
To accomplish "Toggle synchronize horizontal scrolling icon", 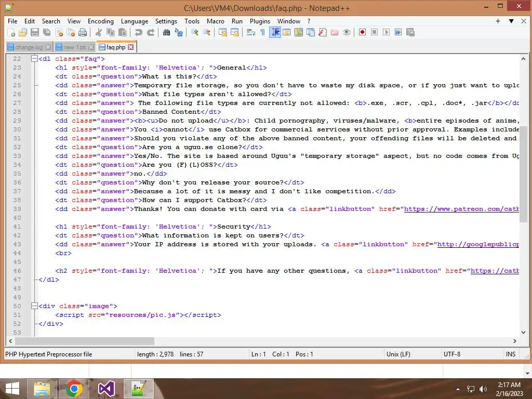I will [235, 32].
